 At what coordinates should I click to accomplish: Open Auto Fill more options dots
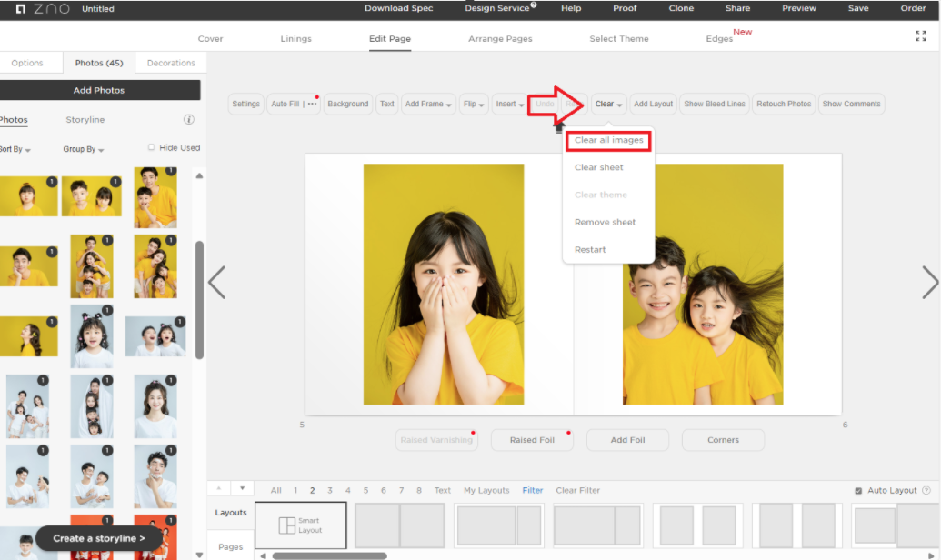(x=312, y=104)
